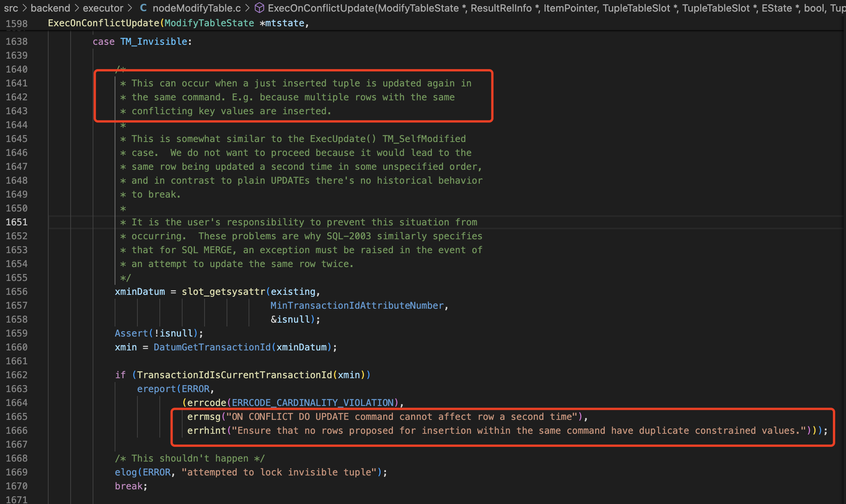Open the executor breadcrumb entry

[103, 8]
